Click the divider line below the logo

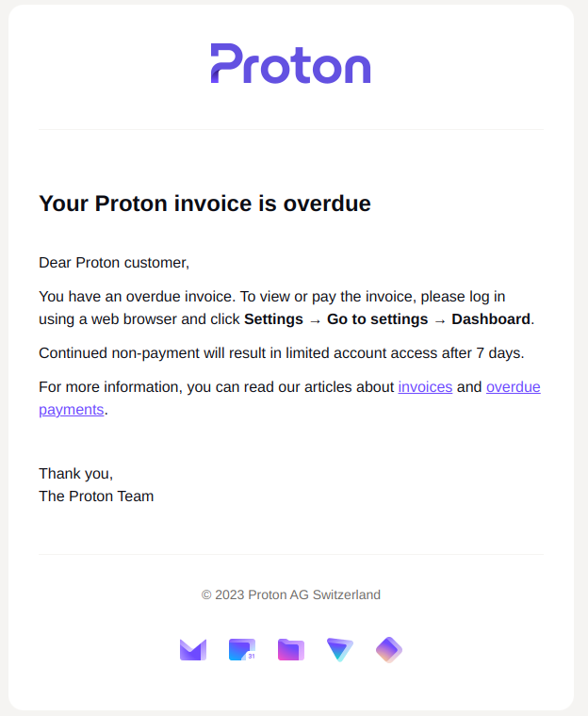(x=290, y=129)
